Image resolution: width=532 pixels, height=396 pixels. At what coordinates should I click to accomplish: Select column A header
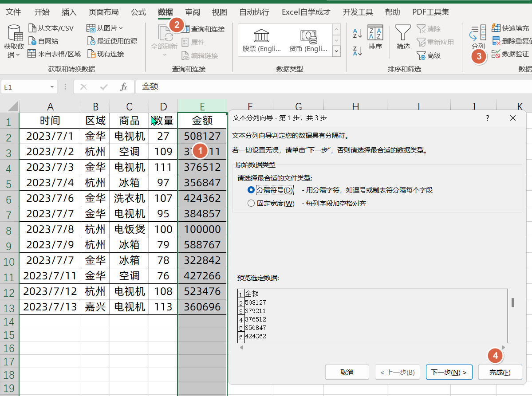pos(50,106)
